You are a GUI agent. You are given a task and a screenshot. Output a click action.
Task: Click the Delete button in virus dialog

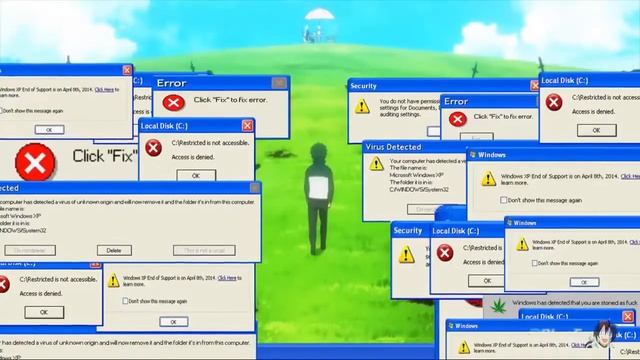click(114, 250)
